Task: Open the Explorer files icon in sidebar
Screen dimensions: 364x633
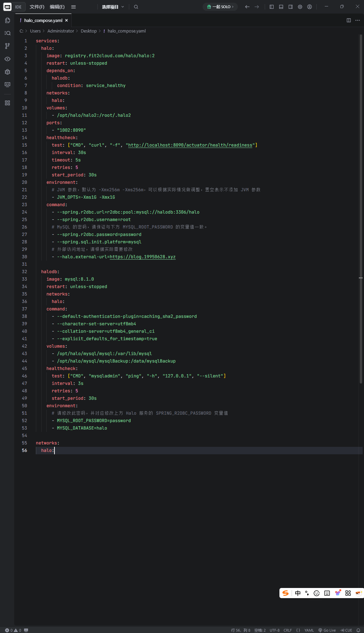Action: click(7, 20)
